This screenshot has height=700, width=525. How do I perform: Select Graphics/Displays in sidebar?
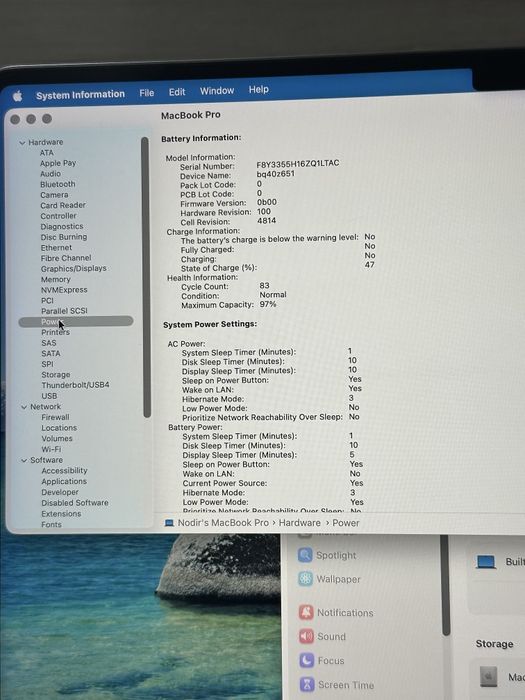pyautogui.click(x=74, y=269)
